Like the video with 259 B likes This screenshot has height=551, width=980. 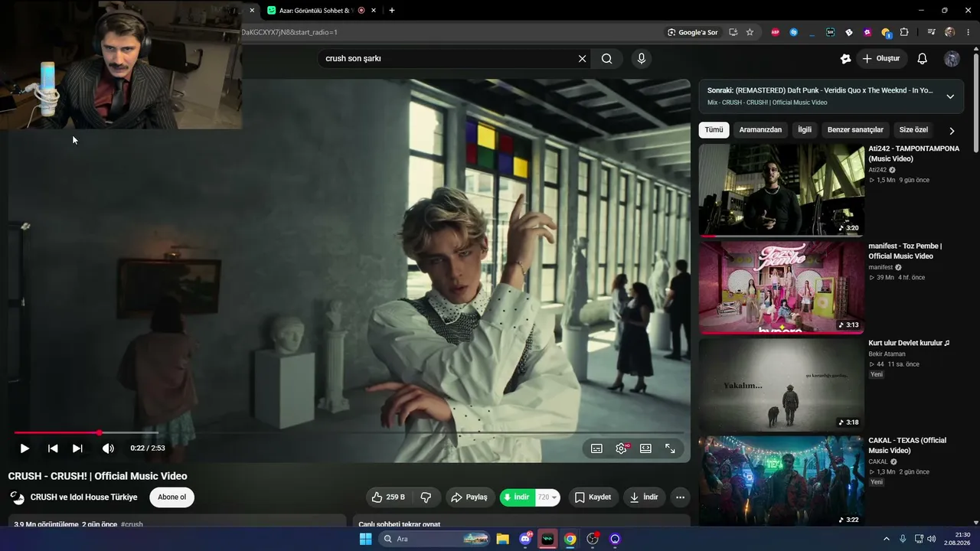click(x=388, y=497)
